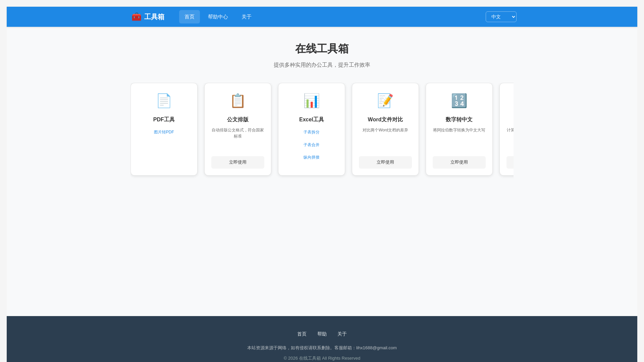Click description 对比两个Word文档的差异
Image resolution: width=644 pixels, height=362 pixels.
pos(385,130)
